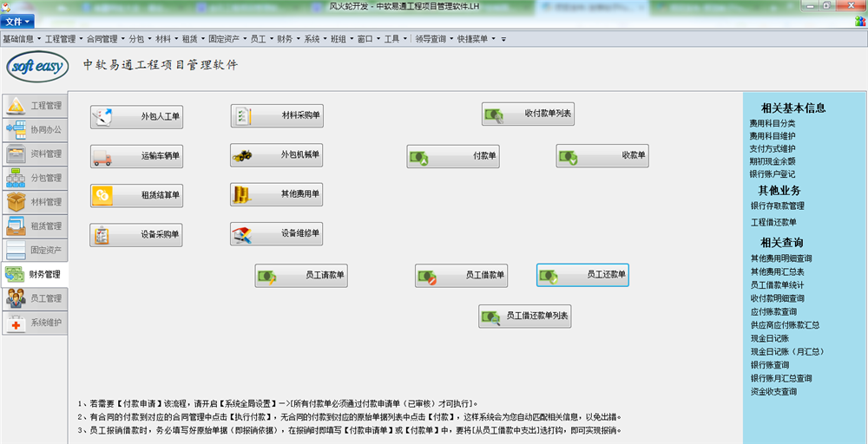Open the 付款单 payment form
Image resolution: width=868 pixels, height=444 pixels.
[x=453, y=156]
